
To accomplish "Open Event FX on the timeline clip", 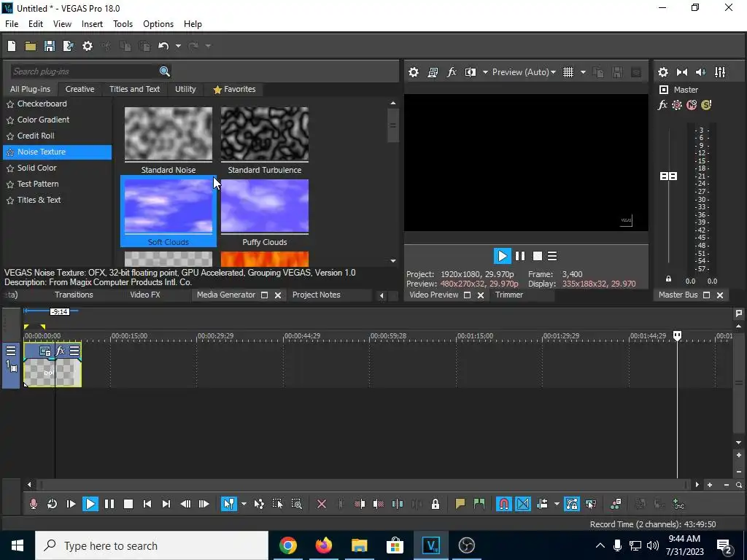I will point(60,351).
